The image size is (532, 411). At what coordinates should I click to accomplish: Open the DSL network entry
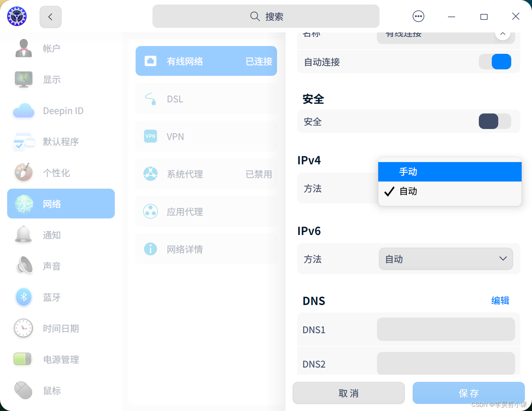coord(206,99)
